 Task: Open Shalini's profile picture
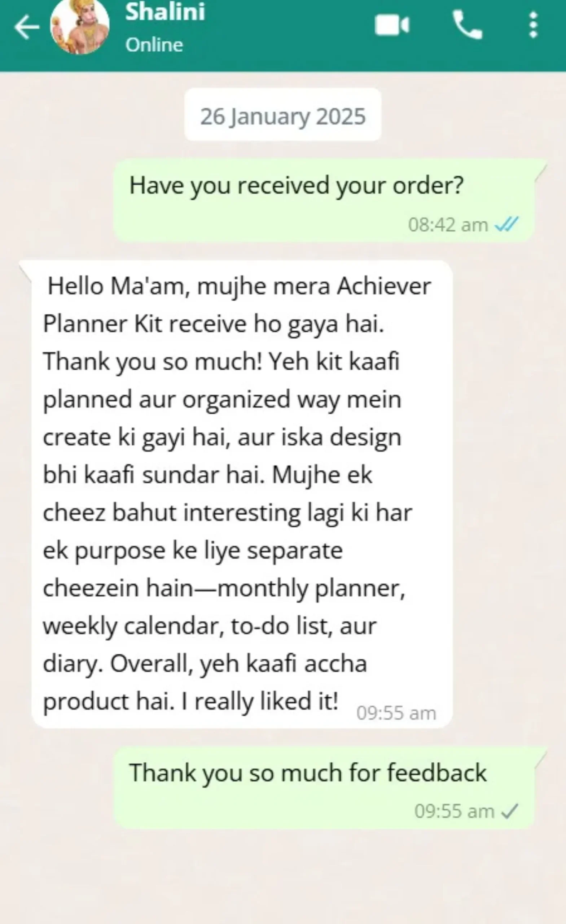click(80, 26)
